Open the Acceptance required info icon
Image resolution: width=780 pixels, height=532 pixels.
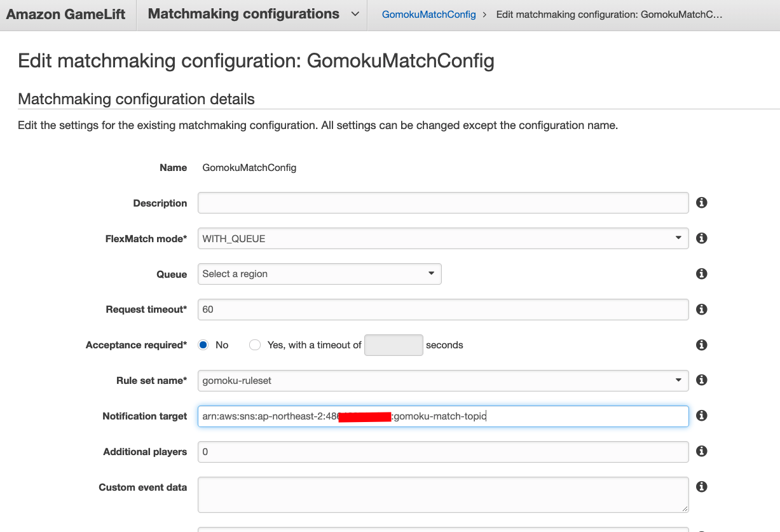coord(702,344)
